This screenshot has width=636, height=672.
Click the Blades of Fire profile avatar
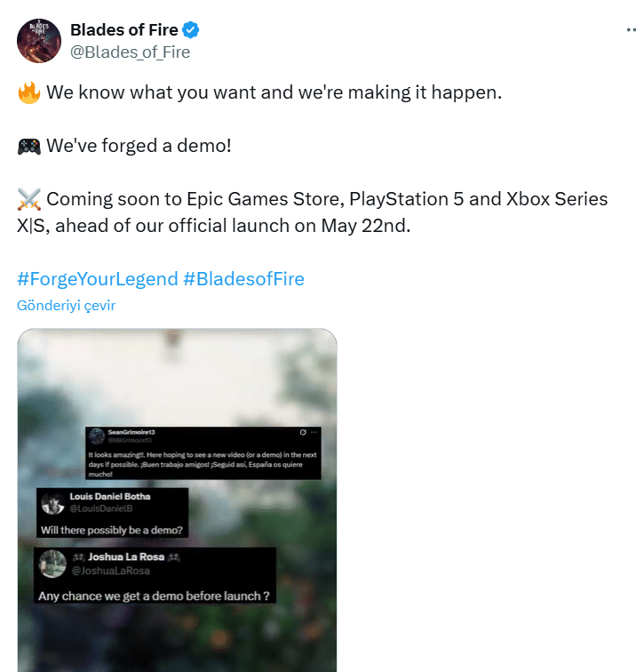[39, 40]
